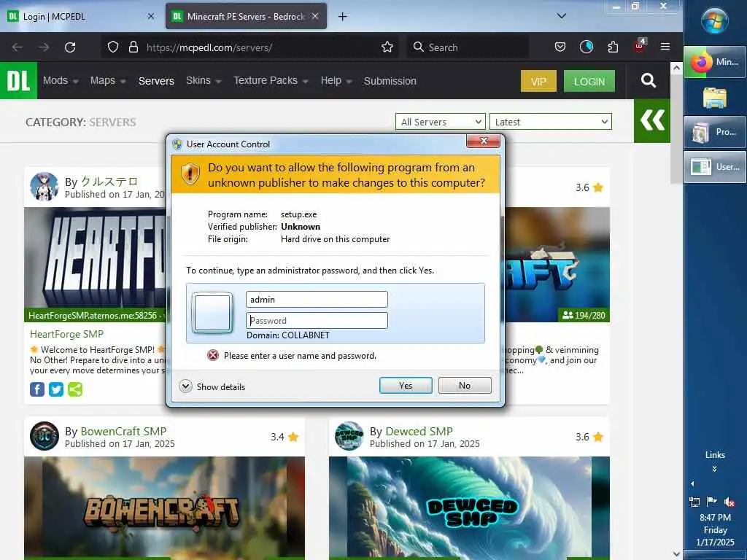The height and width of the screenshot is (560, 747).
Task: Share HeartForge SMP on Facebook
Action: (37, 389)
